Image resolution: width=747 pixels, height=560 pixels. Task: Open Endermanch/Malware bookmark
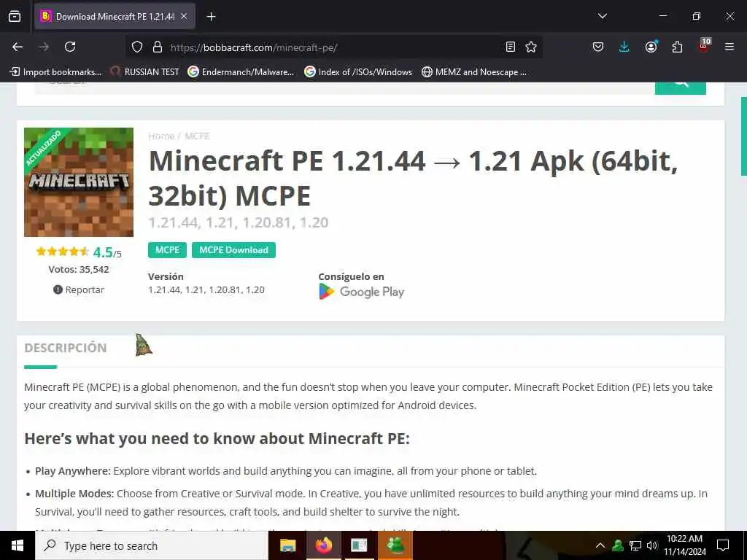[x=241, y=72]
